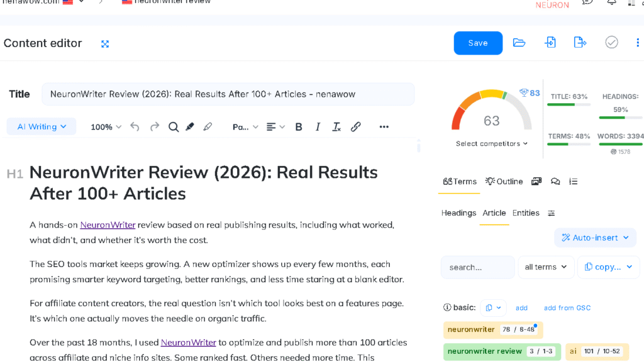This screenshot has width=644, height=362.
Task: Open the 100% zoom dropdown
Action: (106, 127)
